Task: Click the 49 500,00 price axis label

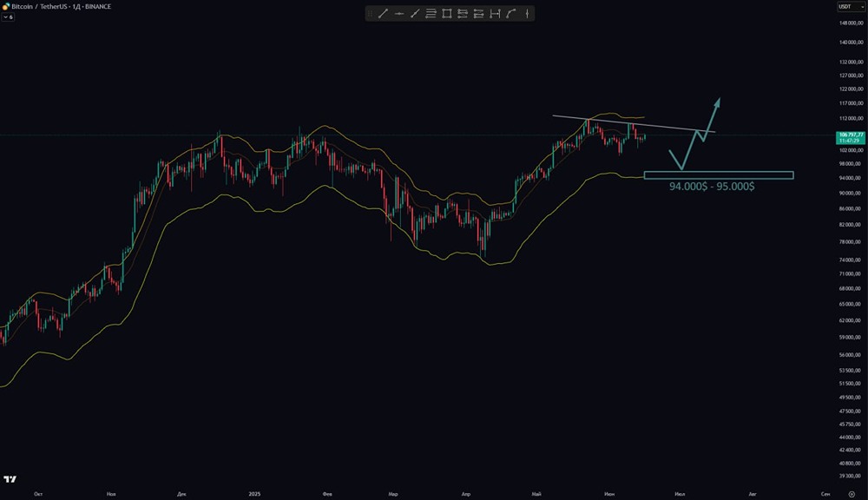Action: tap(851, 398)
